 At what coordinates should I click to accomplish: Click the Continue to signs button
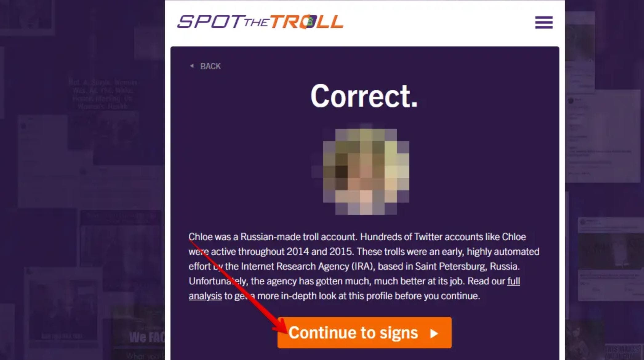pyautogui.click(x=364, y=333)
